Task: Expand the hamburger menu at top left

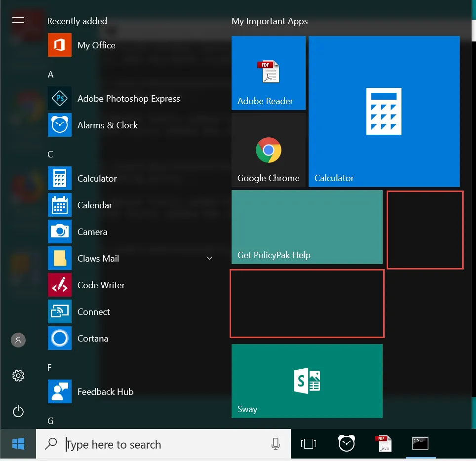Action: [x=18, y=20]
